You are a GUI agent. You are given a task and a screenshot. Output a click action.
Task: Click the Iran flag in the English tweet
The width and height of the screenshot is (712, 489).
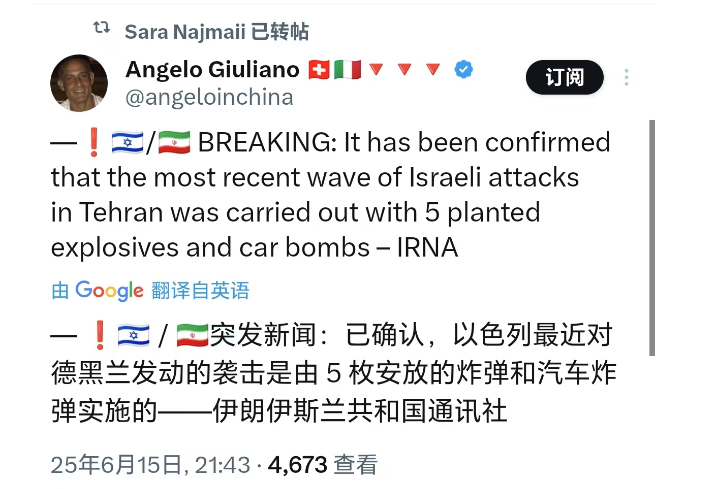(x=174, y=144)
